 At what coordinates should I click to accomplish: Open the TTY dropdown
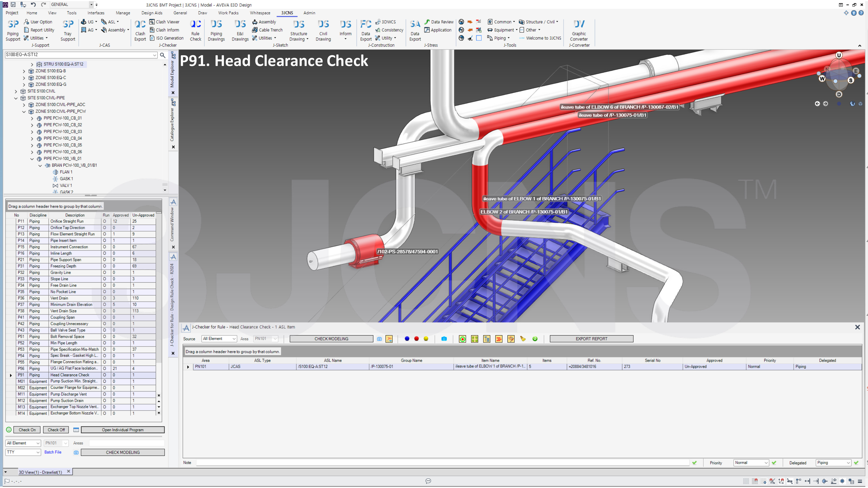(23, 452)
